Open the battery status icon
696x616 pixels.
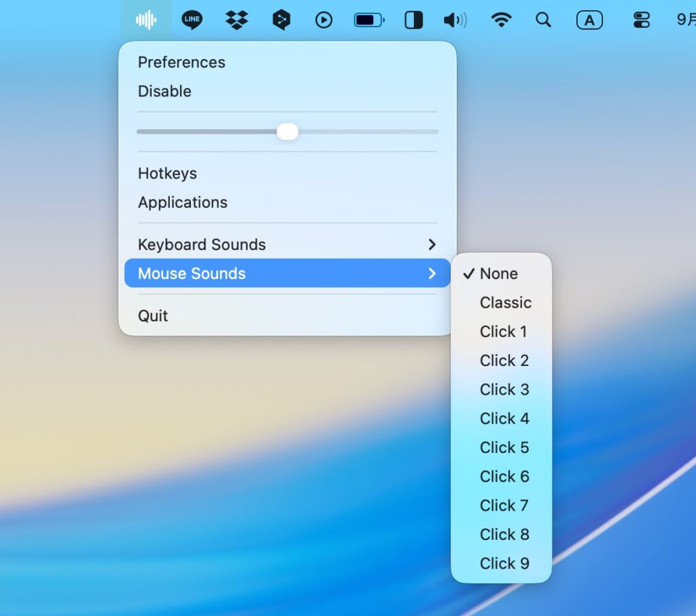click(368, 20)
